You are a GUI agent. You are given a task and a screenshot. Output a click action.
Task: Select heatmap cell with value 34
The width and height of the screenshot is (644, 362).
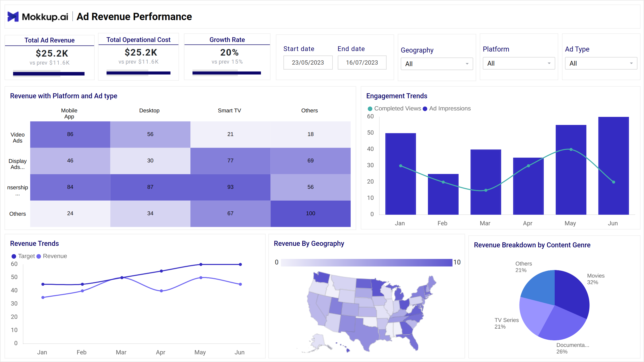coord(150,214)
